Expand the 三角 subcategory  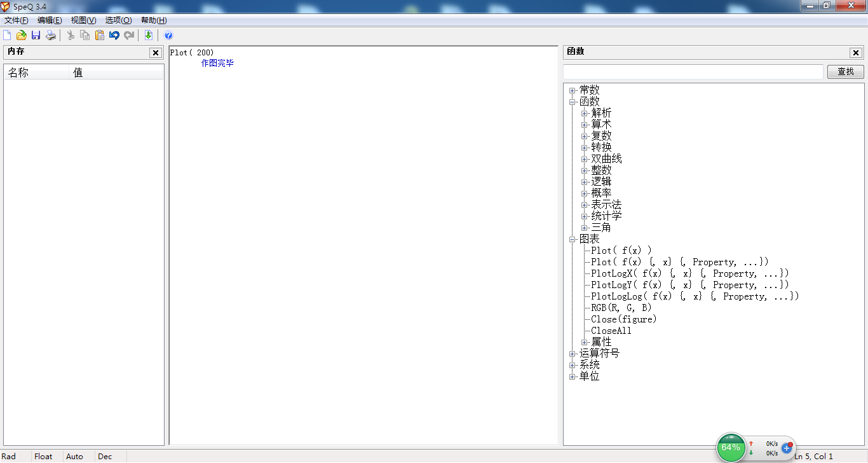(585, 228)
